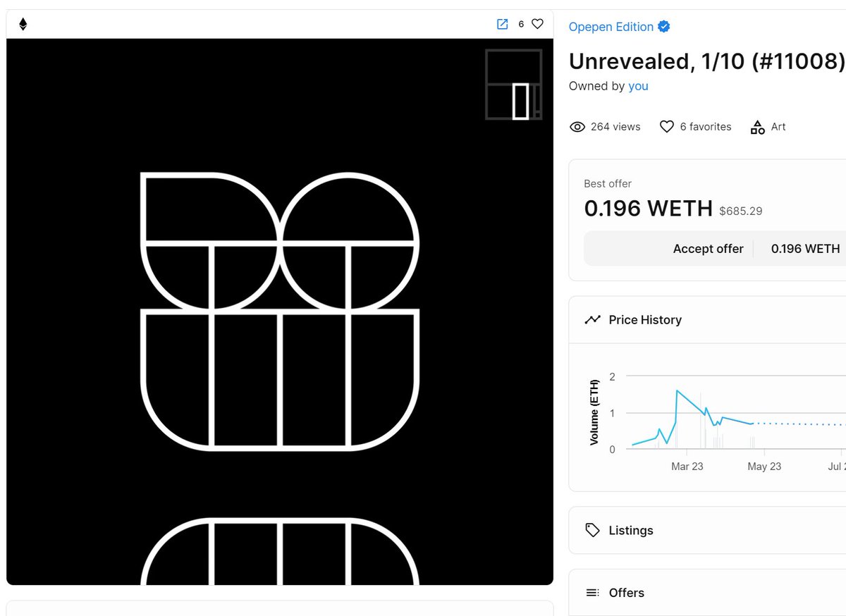The width and height of the screenshot is (846, 616).
Task: Click the set-position indicator graphic in the artwork's corner
Action: click(x=514, y=85)
